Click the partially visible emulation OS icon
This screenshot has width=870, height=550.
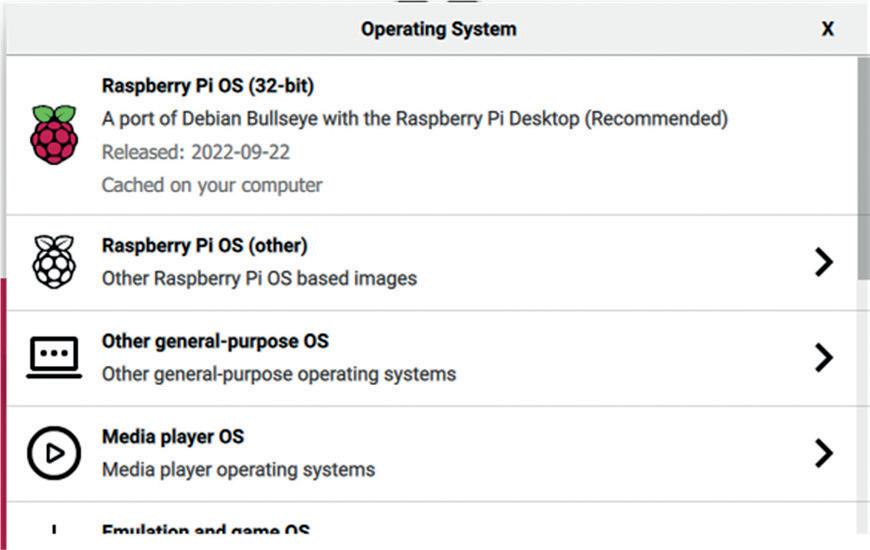(x=54, y=530)
